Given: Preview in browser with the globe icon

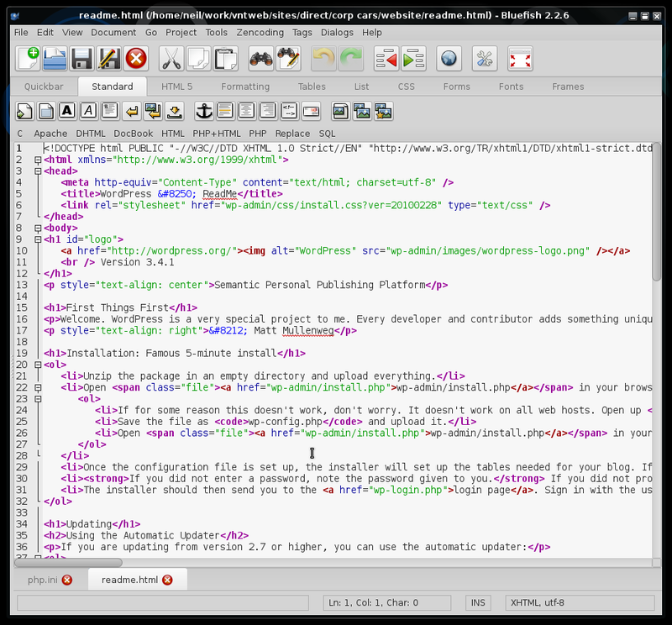Looking at the screenshot, I should point(449,59).
